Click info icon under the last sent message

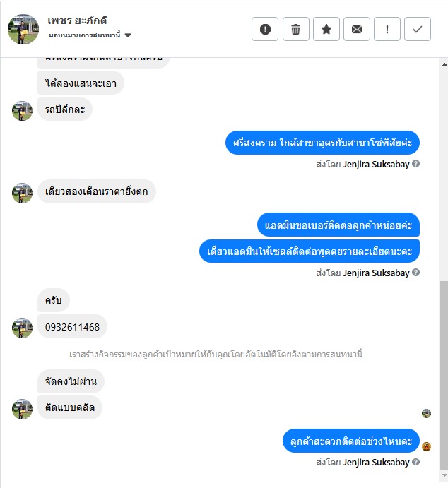pyautogui.click(x=416, y=462)
